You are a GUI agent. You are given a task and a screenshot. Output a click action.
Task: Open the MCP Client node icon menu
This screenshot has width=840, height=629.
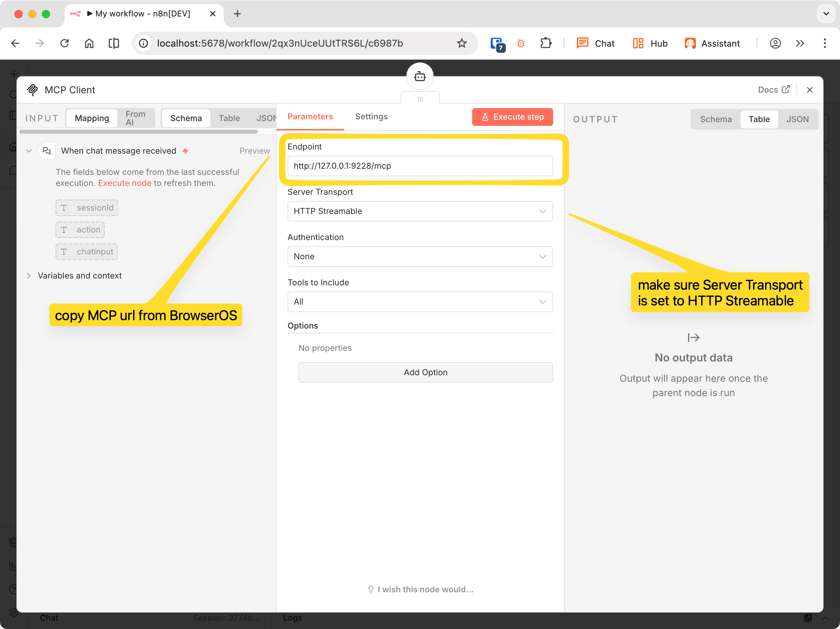pos(33,90)
